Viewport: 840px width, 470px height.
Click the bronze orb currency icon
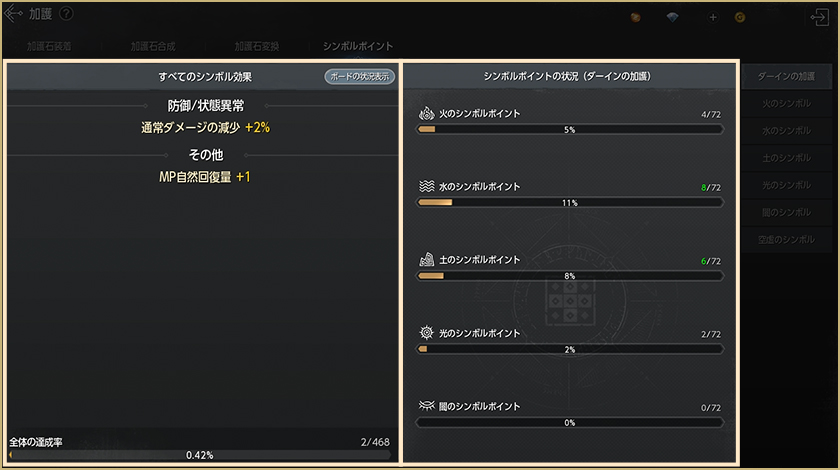636,17
